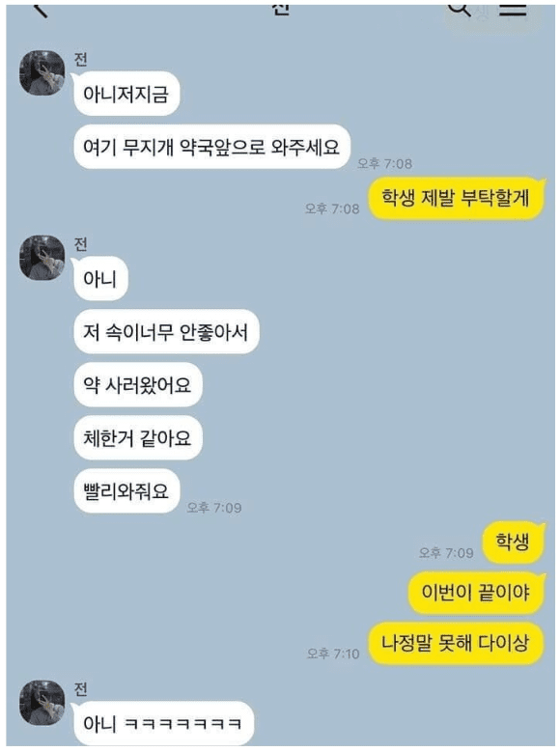Select yellow message 나정말 못해 다이상
560x751 pixels.
456,643
